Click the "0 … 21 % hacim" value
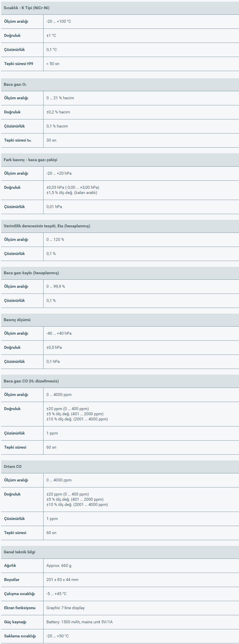The height and width of the screenshot is (644, 239). pos(60,98)
